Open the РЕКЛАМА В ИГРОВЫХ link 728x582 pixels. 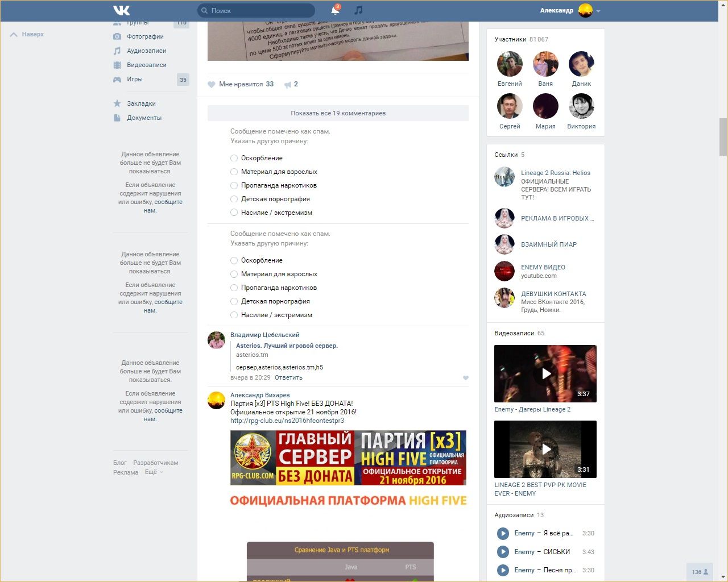click(557, 218)
